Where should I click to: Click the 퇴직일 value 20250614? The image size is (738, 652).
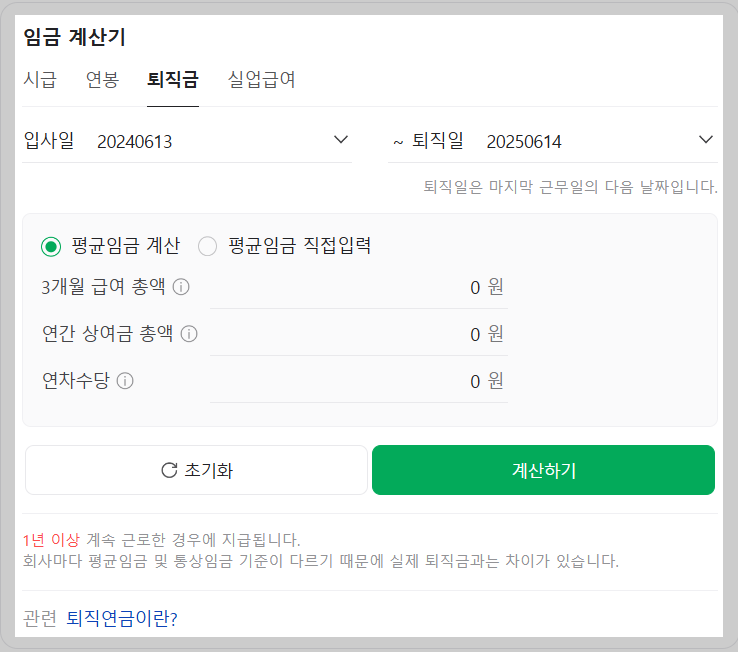click(524, 142)
